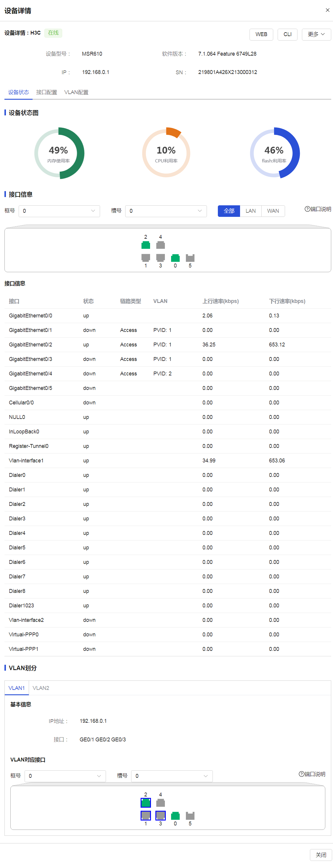Viewport: 333px width, 868px height.
Task: Click the memory usage 49% gauge
Action: pyautogui.click(x=59, y=153)
